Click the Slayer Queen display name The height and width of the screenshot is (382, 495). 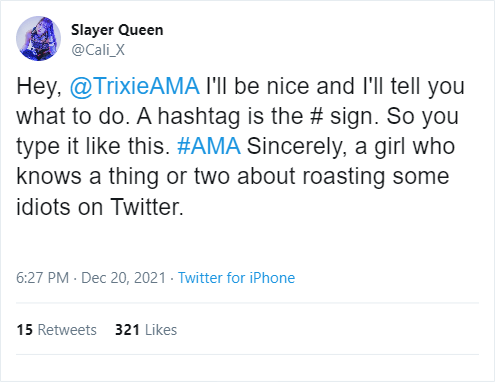(117, 30)
